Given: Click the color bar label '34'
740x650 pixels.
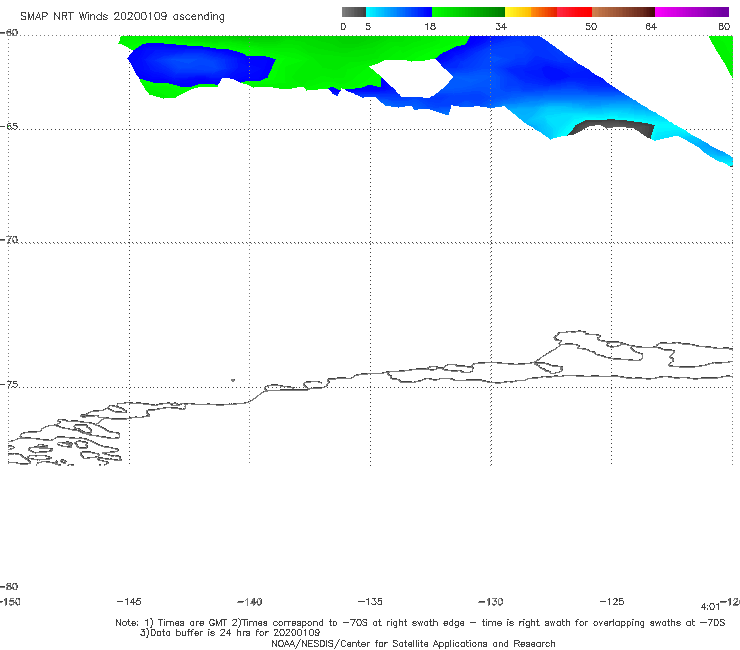Looking at the screenshot, I should (501, 26).
